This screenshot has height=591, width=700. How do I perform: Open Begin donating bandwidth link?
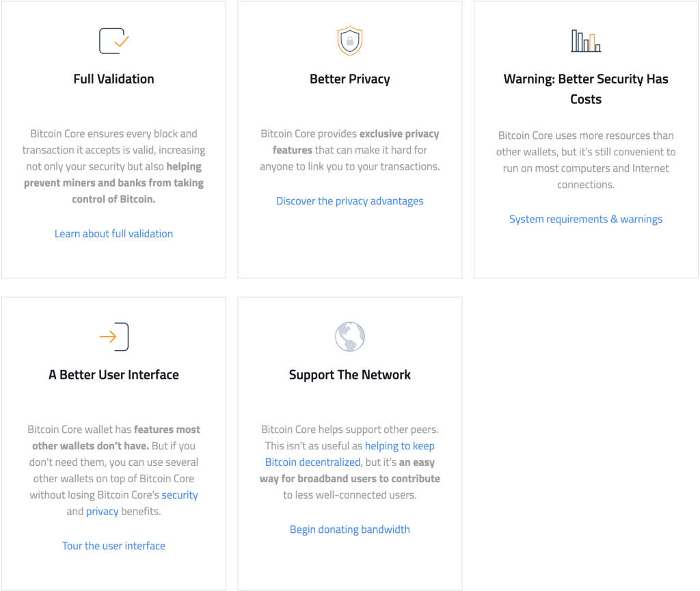[x=350, y=529]
